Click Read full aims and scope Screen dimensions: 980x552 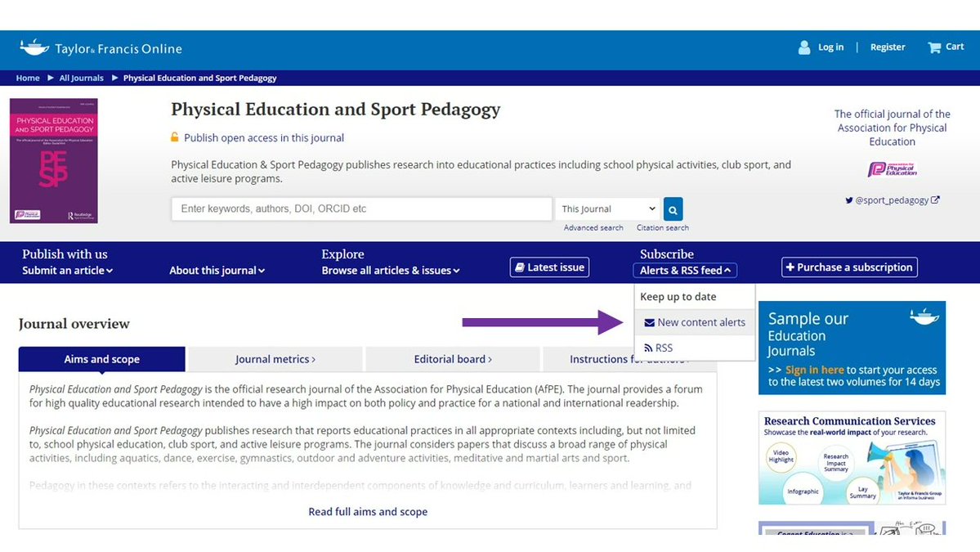coord(368,512)
